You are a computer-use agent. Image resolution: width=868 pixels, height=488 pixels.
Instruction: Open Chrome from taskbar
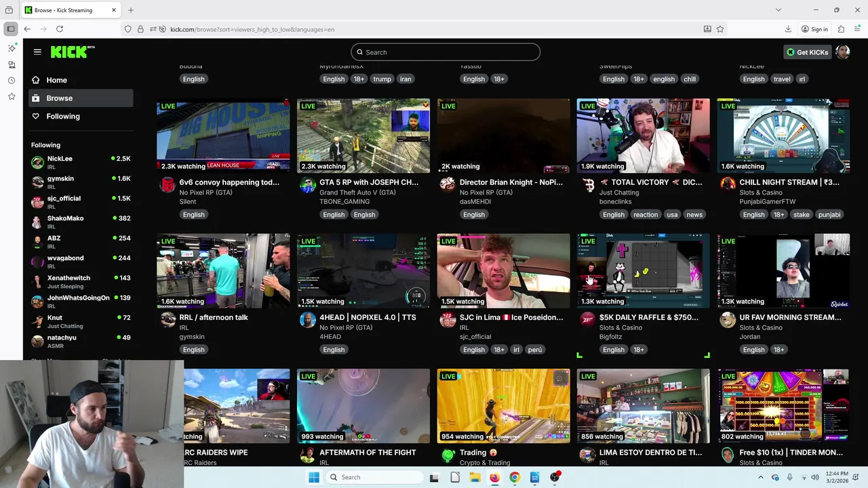click(x=515, y=477)
